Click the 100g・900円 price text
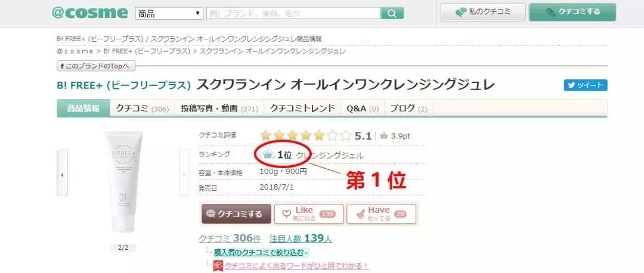 (x=283, y=171)
